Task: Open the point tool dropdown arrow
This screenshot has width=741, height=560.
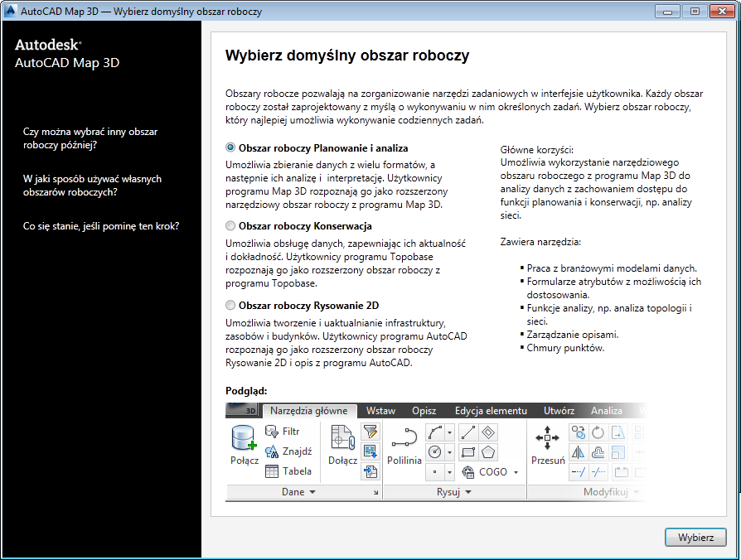Action: (x=449, y=471)
